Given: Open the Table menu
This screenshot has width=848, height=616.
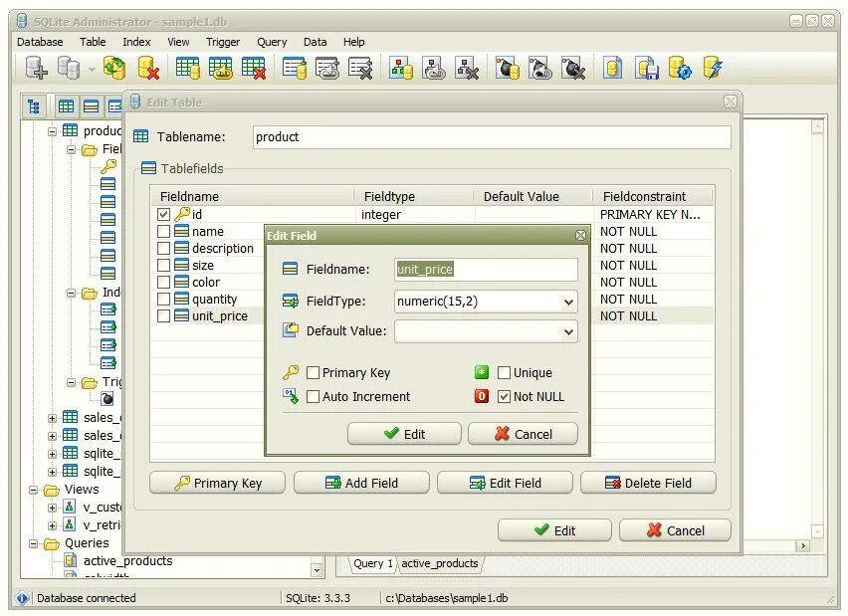Looking at the screenshot, I should [93, 42].
